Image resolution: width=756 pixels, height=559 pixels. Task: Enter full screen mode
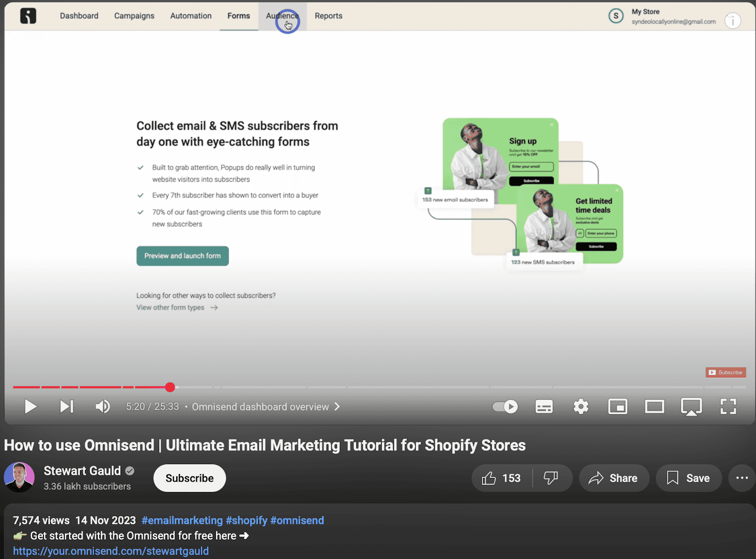pos(728,407)
